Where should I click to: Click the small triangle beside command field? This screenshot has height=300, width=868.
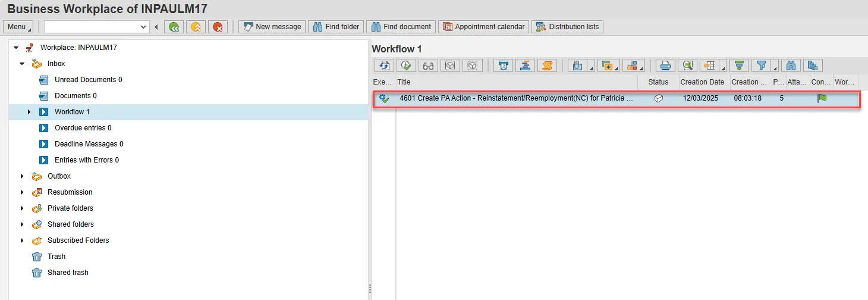pyautogui.click(x=156, y=27)
